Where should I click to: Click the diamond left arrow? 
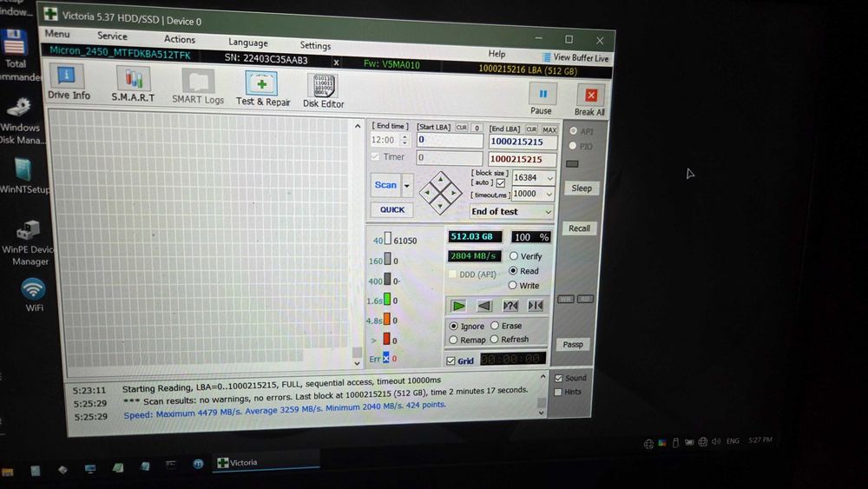pos(427,192)
